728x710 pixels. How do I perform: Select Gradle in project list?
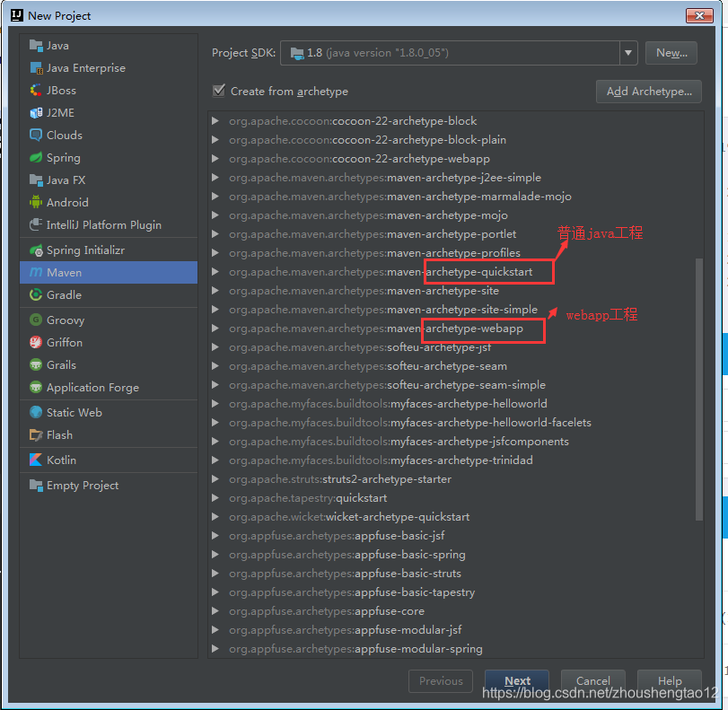(x=109, y=295)
